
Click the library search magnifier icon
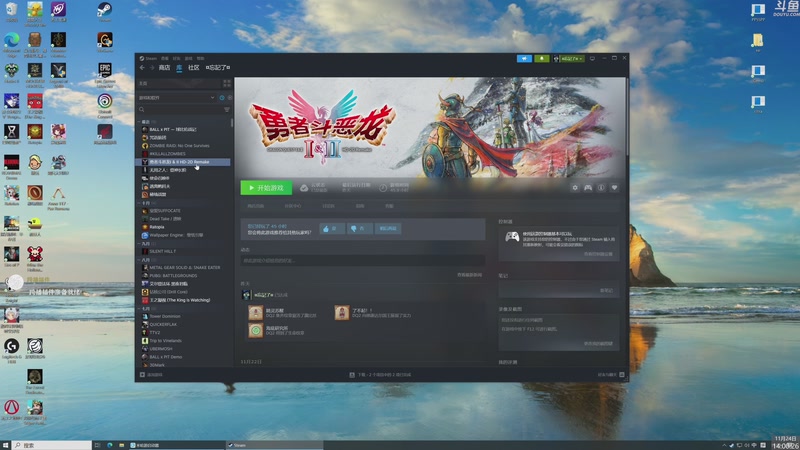pos(142,110)
